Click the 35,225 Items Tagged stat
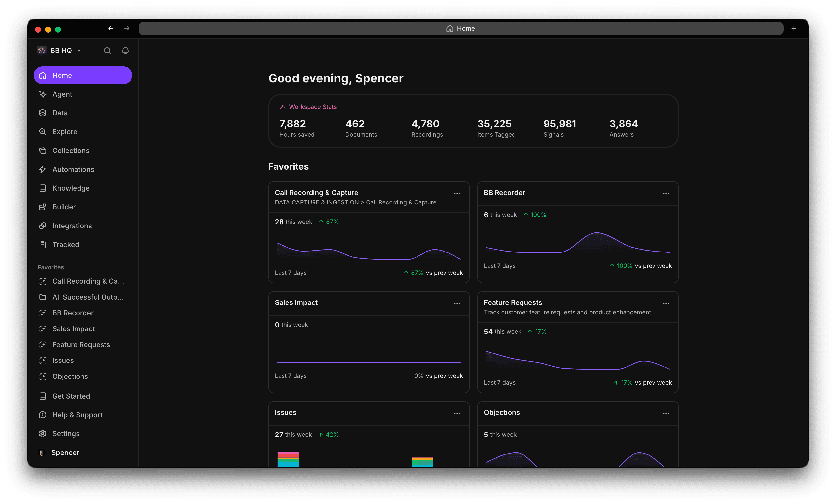 tap(496, 128)
